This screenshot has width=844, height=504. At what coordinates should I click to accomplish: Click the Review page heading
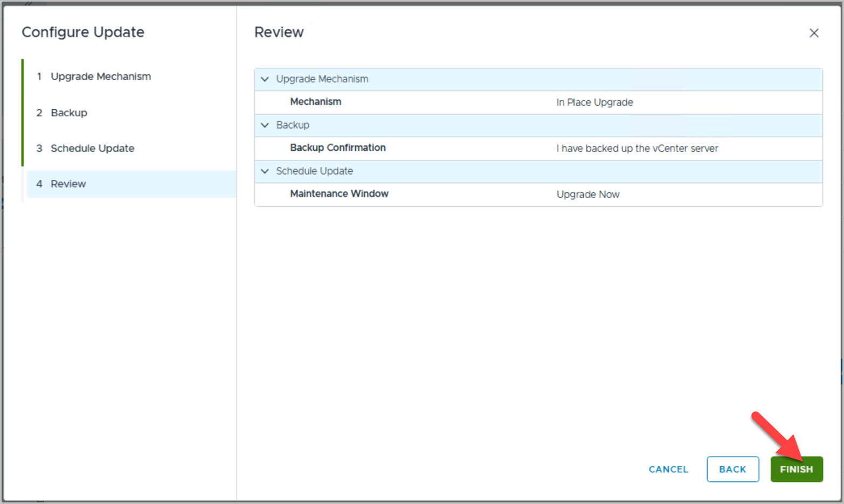(279, 32)
